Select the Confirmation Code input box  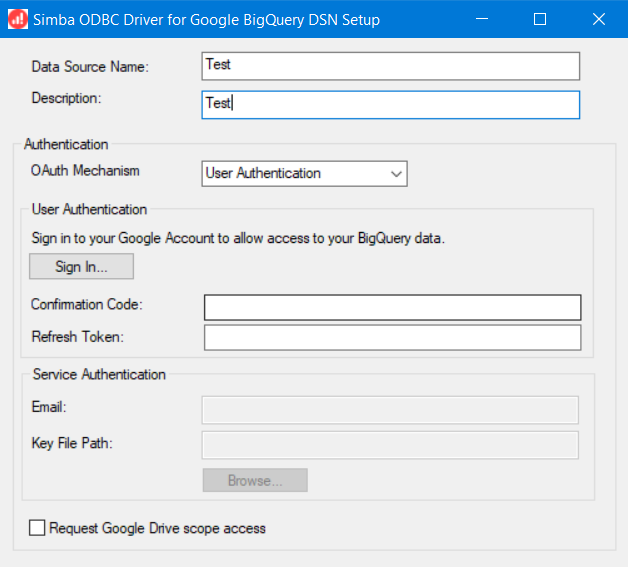[x=392, y=306]
